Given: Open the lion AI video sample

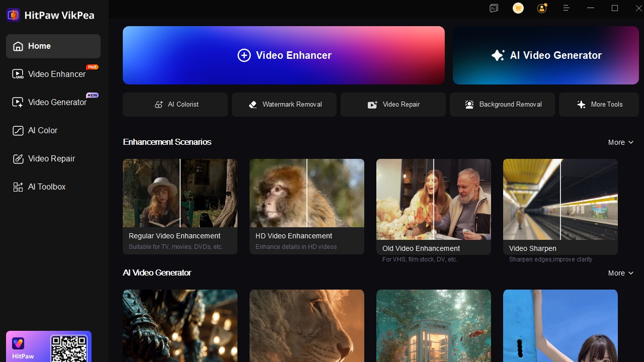Looking at the screenshot, I should click(307, 326).
